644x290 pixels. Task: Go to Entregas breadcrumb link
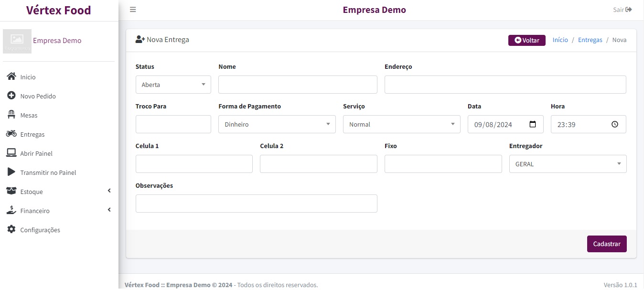pos(590,40)
